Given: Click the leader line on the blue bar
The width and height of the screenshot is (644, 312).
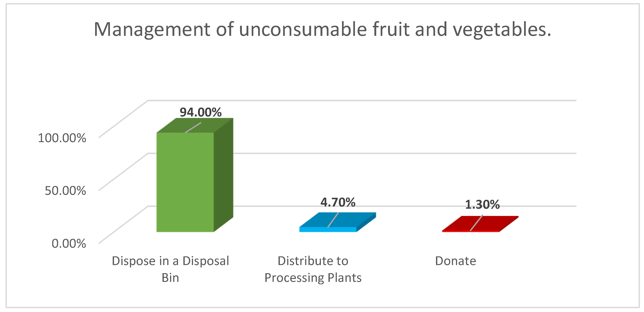Looking at the screenshot, I should coord(333,220).
